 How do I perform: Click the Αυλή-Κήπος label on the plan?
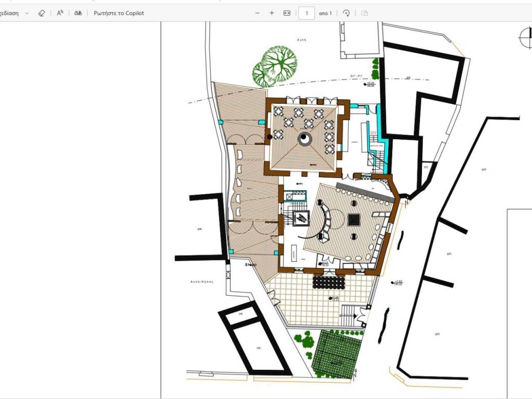(x=202, y=281)
